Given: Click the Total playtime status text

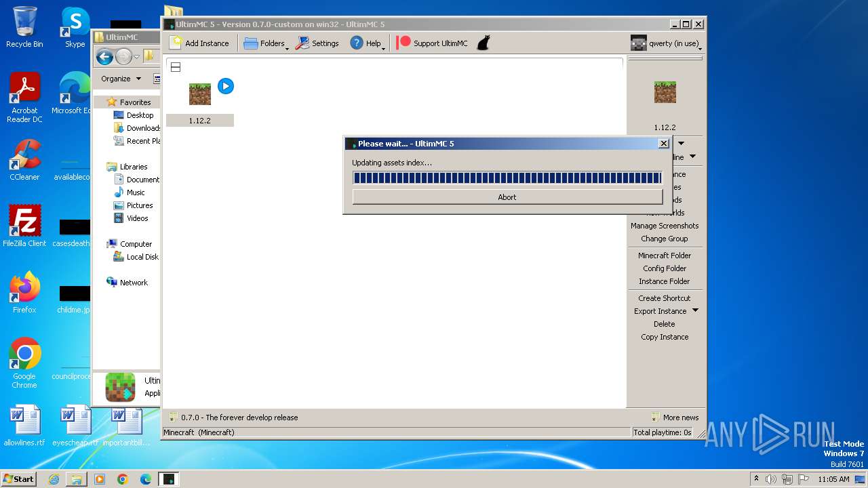Looking at the screenshot, I should coord(663,432).
